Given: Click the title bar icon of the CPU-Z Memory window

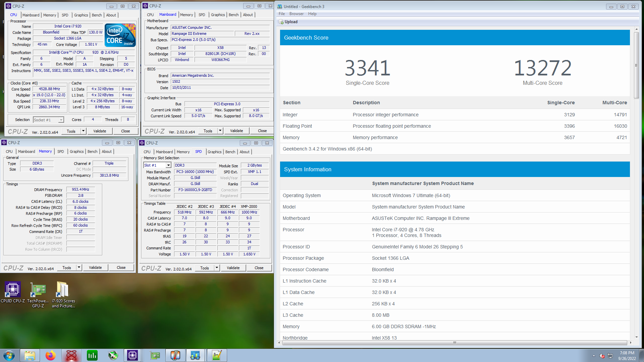Looking at the screenshot, I should (4, 142).
